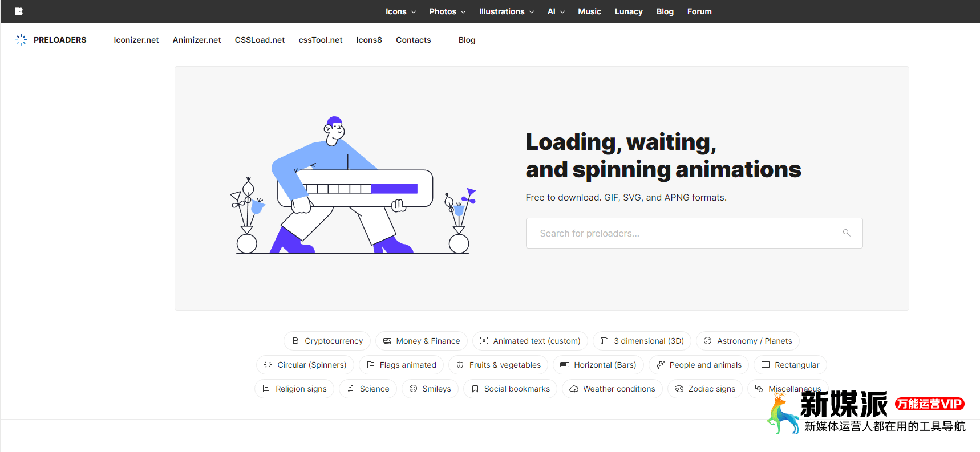Viewport: 980px width, 452px height.
Task: Click the Cryptocurrency bitcoin icon
Action: [295, 341]
